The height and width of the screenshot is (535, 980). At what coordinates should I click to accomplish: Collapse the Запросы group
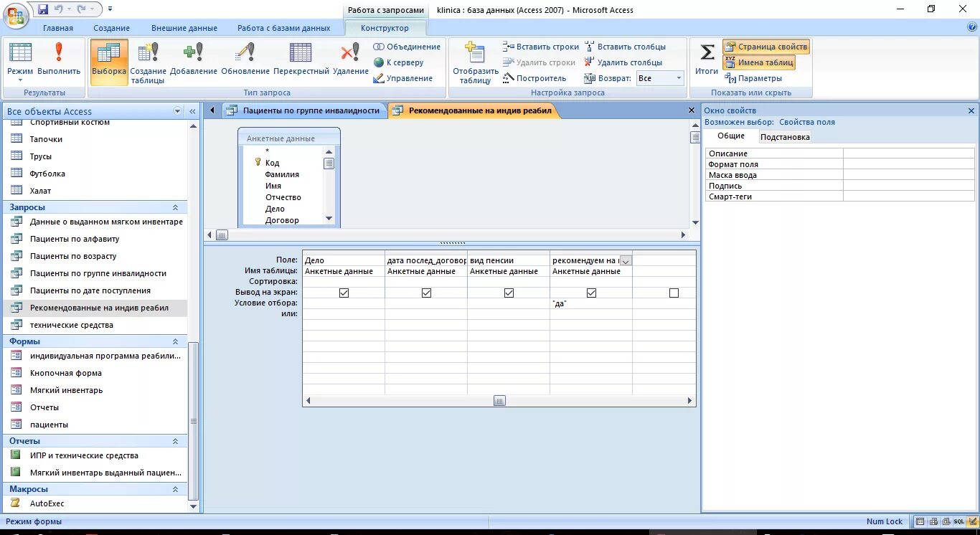coord(175,207)
